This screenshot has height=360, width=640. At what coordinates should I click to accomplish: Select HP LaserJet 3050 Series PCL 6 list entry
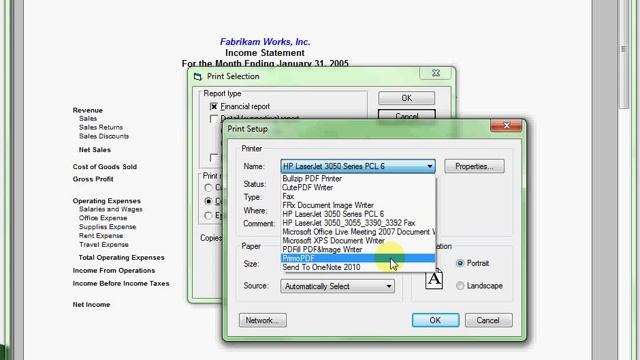click(x=358, y=214)
